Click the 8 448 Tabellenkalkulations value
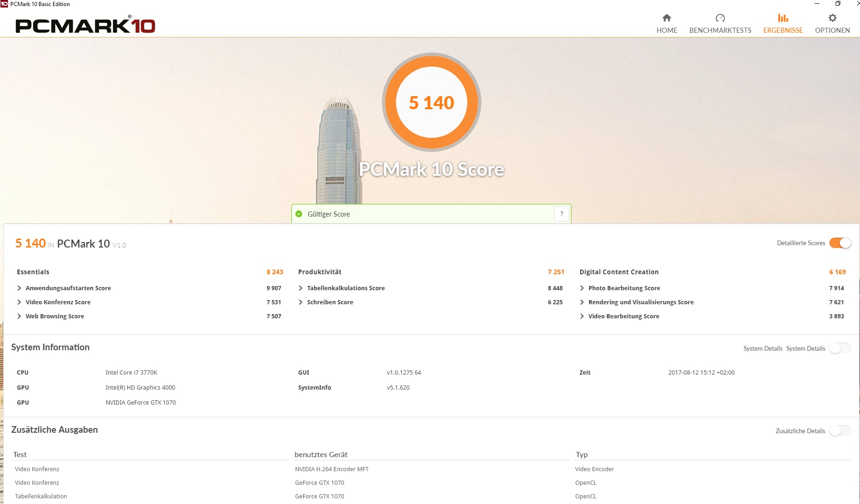The width and height of the screenshot is (860, 504). tap(555, 288)
